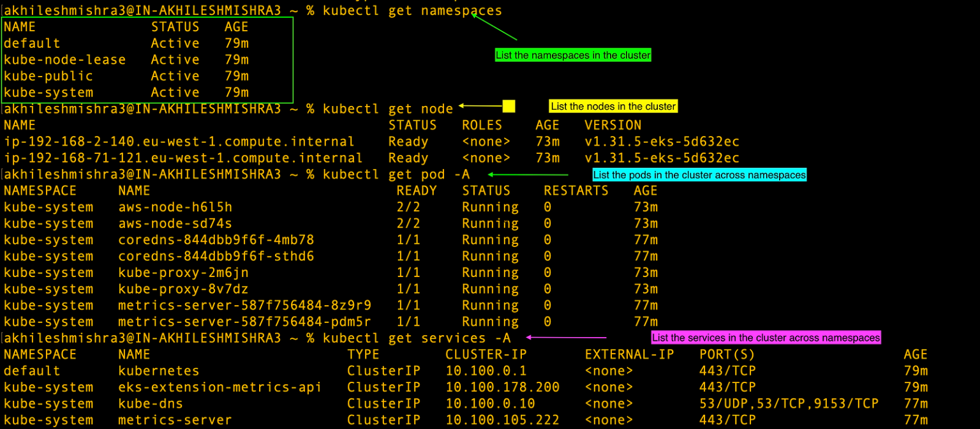Click the 'default' namespace entry in the green box
The width and height of the screenshot is (980, 429).
[x=32, y=43]
